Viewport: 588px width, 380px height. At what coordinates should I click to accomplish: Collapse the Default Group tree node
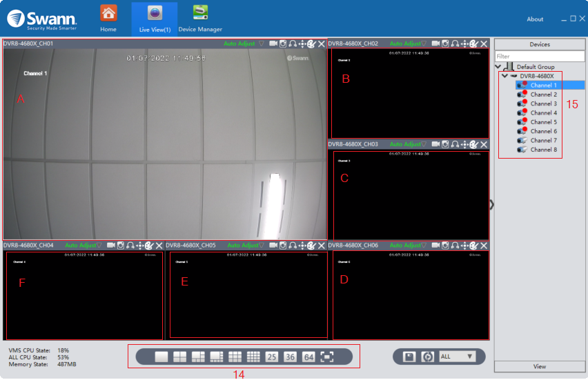498,67
